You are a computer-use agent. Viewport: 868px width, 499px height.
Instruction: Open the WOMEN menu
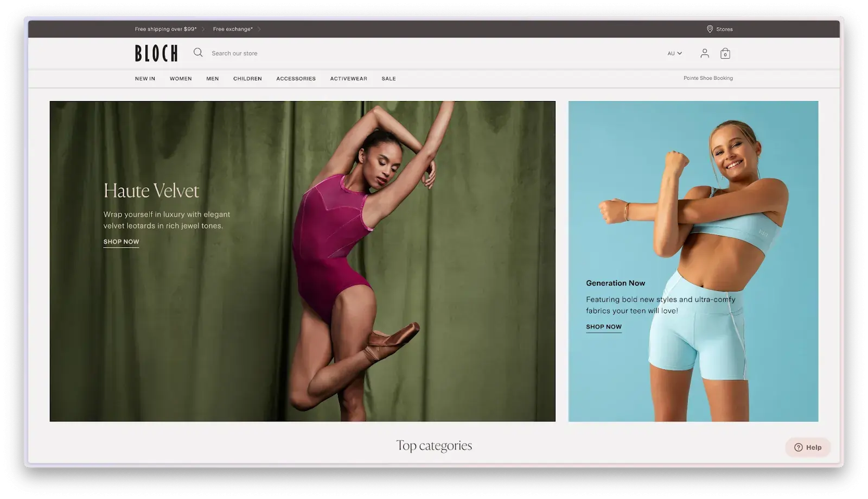coord(181,79)
